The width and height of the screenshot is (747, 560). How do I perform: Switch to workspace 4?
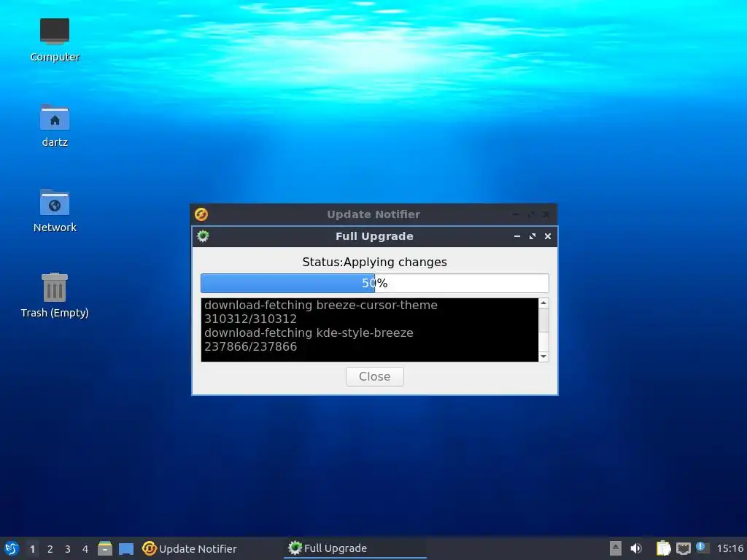[85, 549]
